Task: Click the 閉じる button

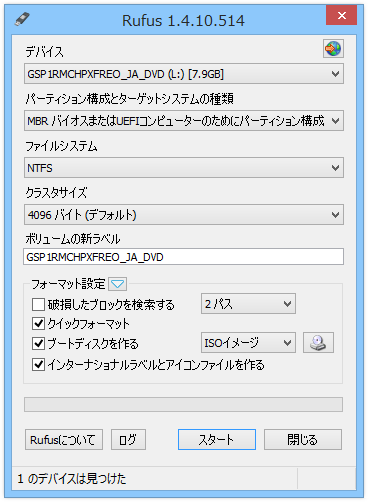Action: coord(303,440)
